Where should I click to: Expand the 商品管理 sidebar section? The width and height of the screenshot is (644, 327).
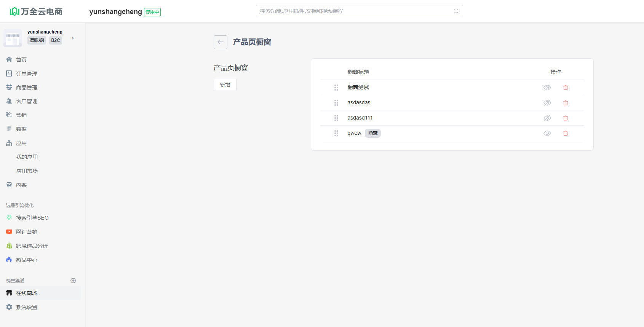coord(26,88)
